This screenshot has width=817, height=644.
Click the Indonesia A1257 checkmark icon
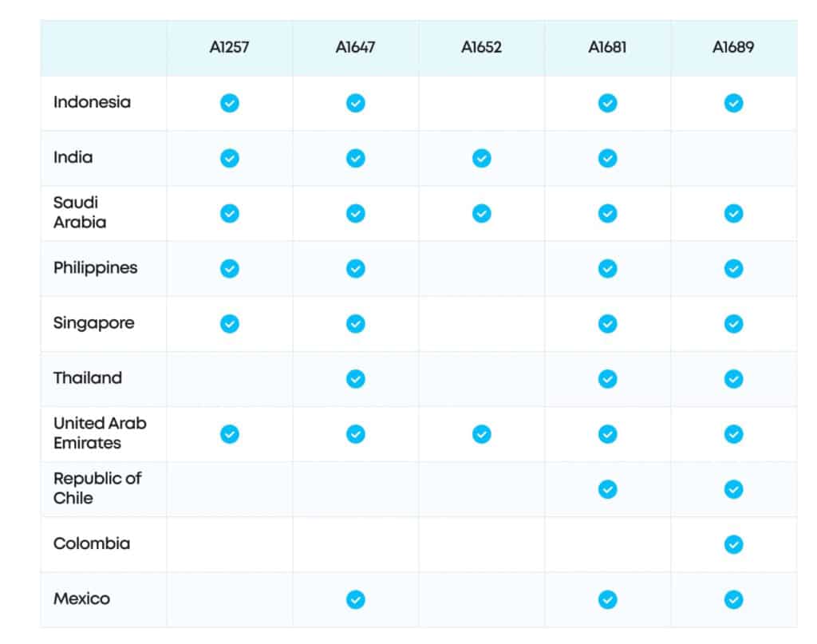[229, 103]
